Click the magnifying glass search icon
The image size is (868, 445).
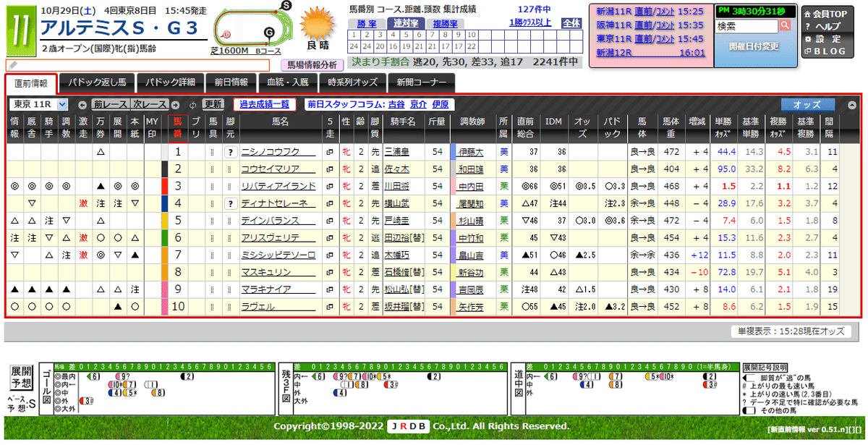pos(786,25)
